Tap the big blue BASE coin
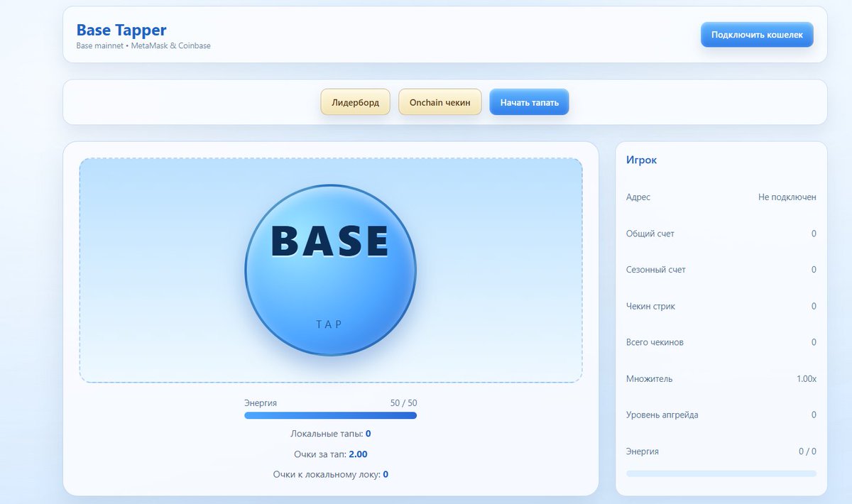 pyautogui.click(x=331, y=270)
